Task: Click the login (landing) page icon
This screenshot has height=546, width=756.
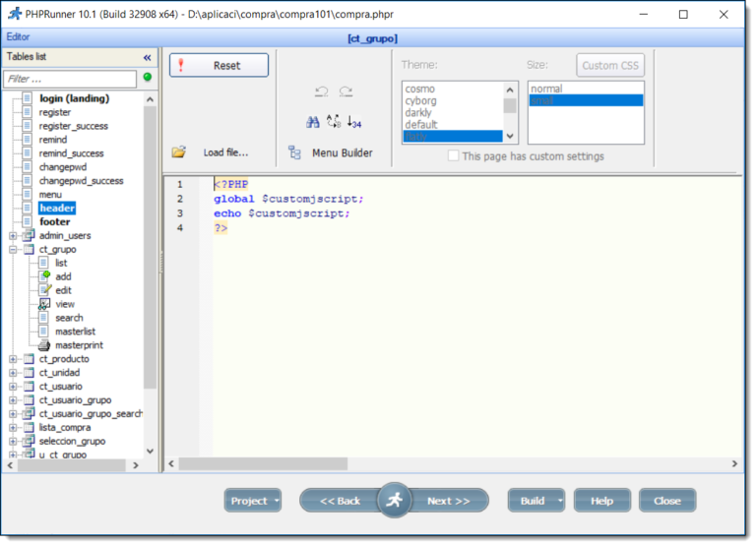Action: coord(28,98)
